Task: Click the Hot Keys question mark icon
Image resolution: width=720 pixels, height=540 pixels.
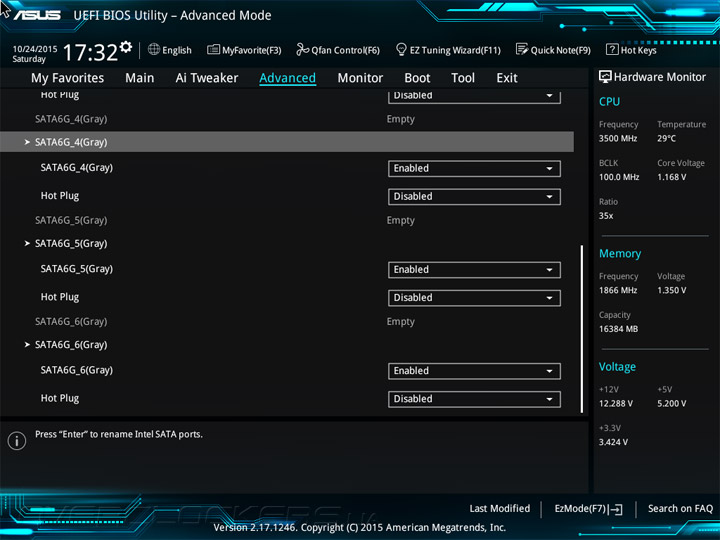Action: pyautogui.click(x=612, y=49)
